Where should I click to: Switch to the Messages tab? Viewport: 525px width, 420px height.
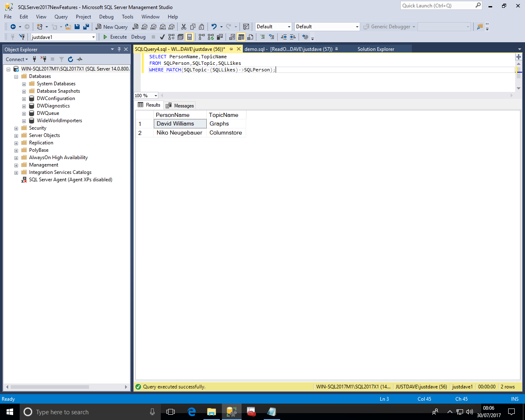pyautogui.click(x=180, y=105)
